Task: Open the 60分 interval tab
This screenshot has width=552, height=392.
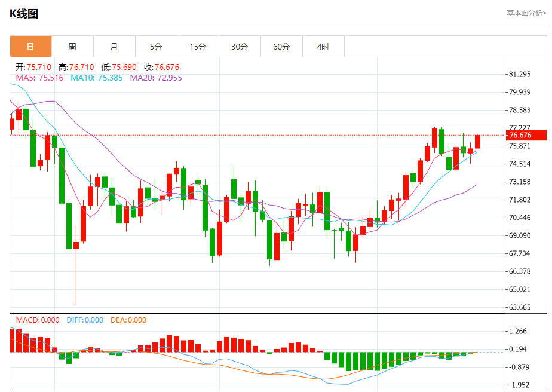Action: 281,47
